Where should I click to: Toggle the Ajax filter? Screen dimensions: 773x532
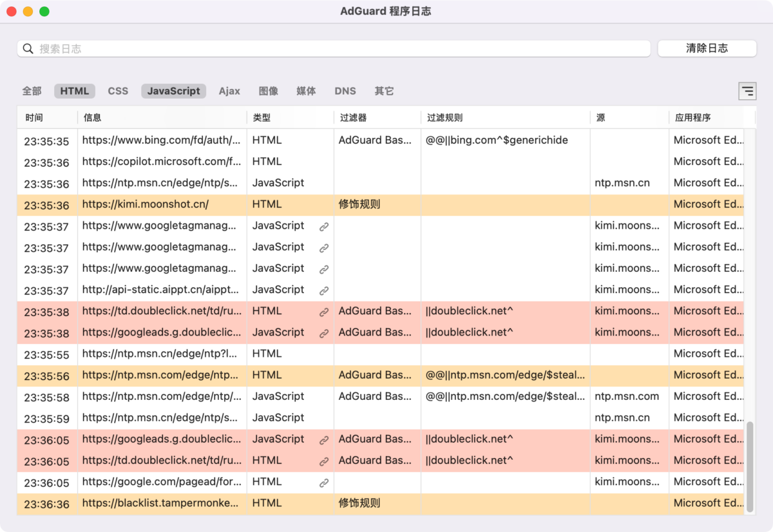point(229,91)
